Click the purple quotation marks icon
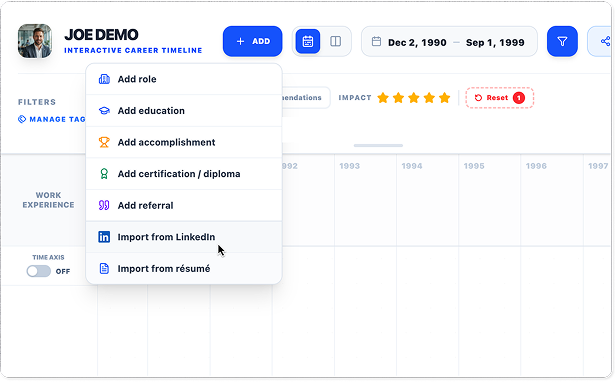 (x=104, y=205)
